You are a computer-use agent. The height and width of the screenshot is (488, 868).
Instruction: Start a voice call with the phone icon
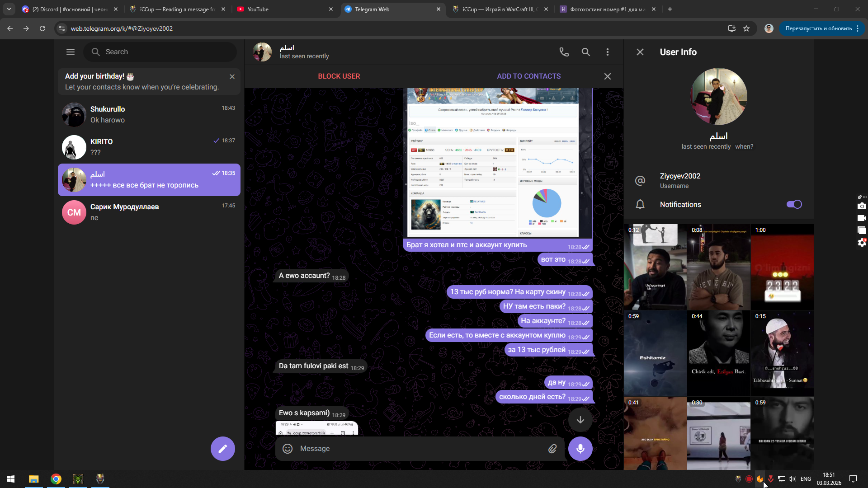pyautogui.click(x=564, y=52)
